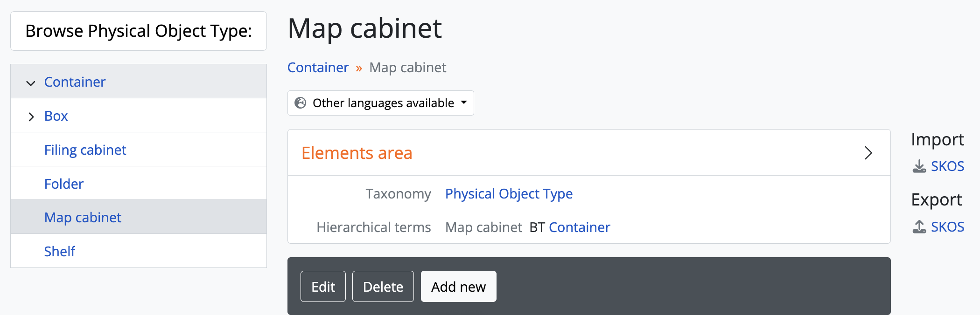The width and height of the screenshot is (980, 315).
Task: Click the Edit button
Action: pos(323,287)
